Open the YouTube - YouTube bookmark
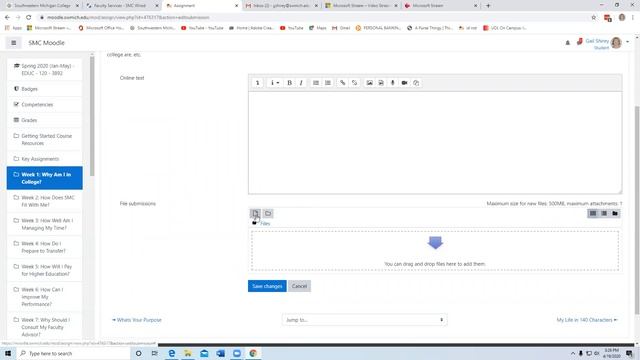Image resolution: width=640 pixels, height=360 pixels. (x=202, y=28)
